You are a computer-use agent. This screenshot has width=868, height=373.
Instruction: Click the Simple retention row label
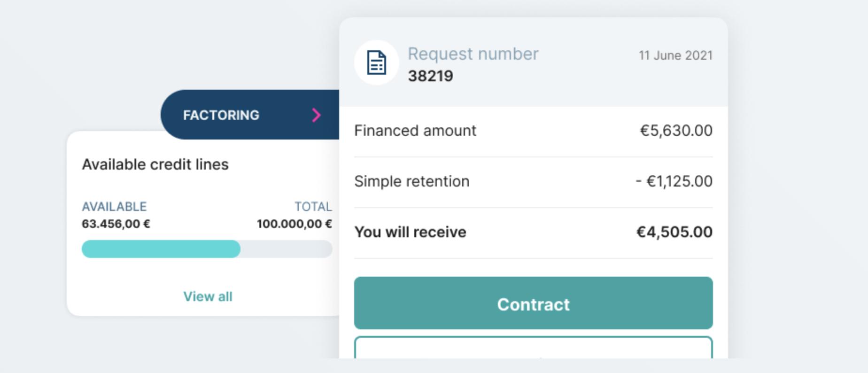click(x=411, y=181)
